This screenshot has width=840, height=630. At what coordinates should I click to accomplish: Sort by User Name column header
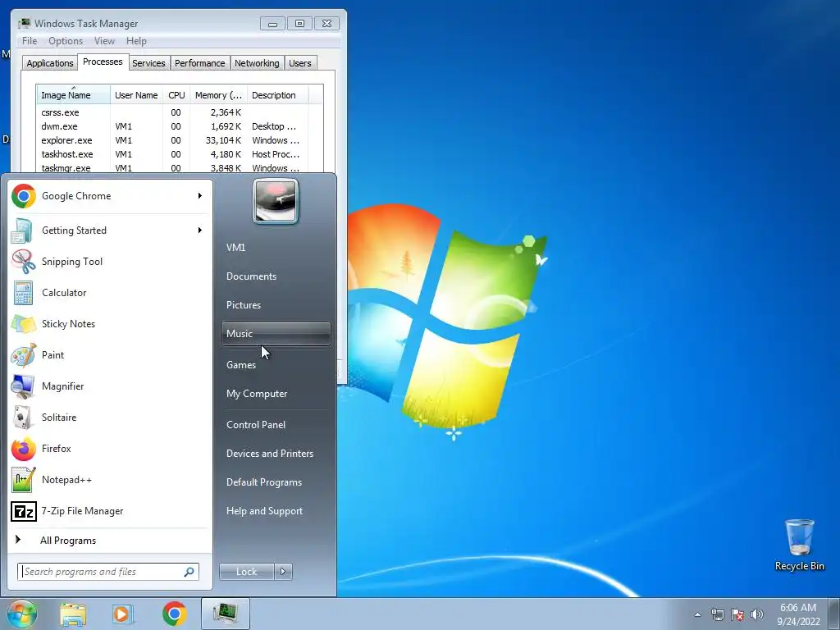pyautogui.click(x=136, y=95)
